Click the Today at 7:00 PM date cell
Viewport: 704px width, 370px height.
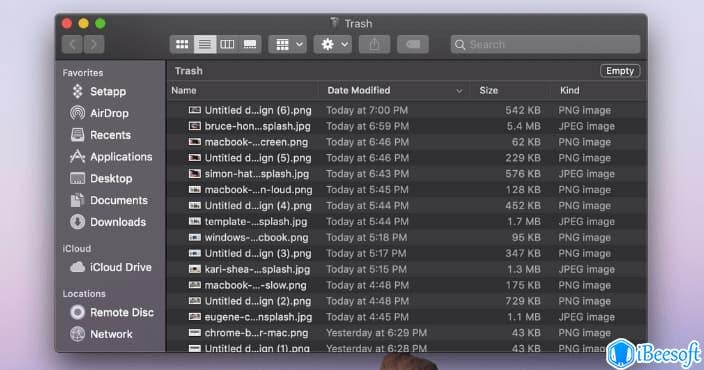(367, 110)
